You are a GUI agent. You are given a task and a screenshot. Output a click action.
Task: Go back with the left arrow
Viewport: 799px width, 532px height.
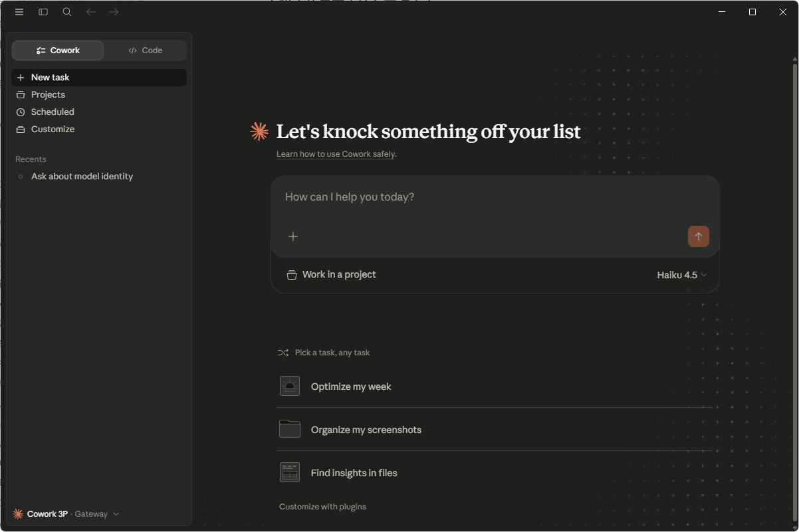click(91, 12)
